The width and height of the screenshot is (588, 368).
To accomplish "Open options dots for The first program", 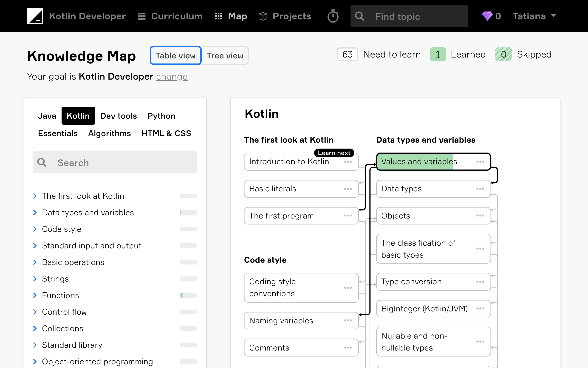I will (348, 216).
